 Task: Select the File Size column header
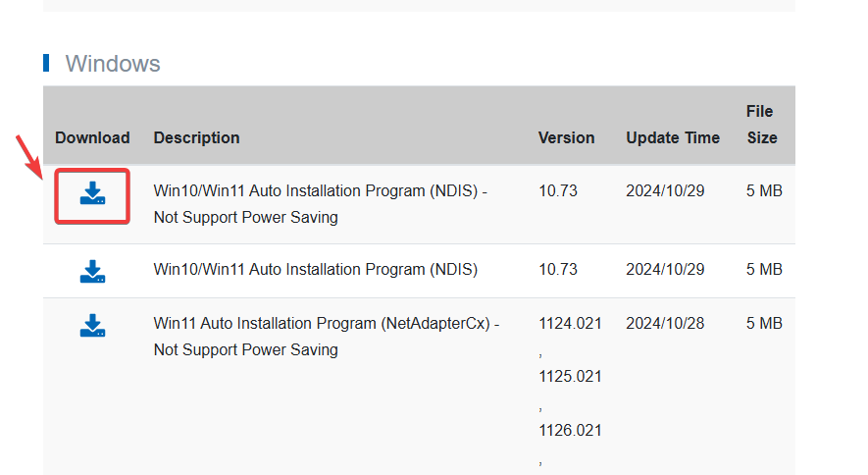761,125
